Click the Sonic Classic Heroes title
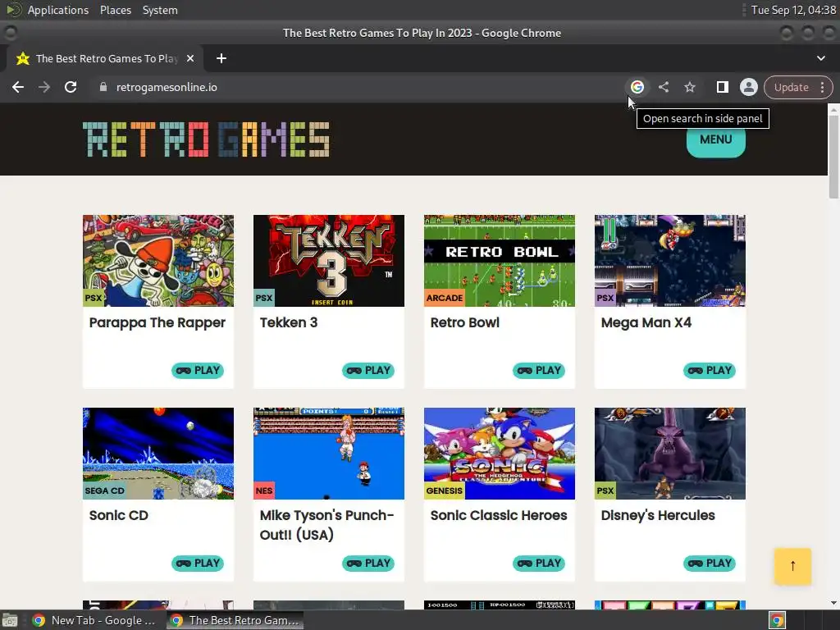840x630 pixels. [498, 515]
